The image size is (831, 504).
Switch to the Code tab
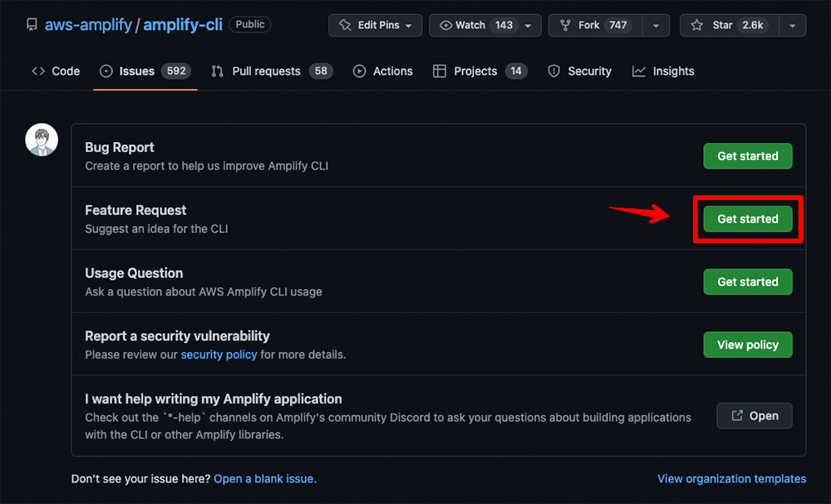tap(57, 71)
